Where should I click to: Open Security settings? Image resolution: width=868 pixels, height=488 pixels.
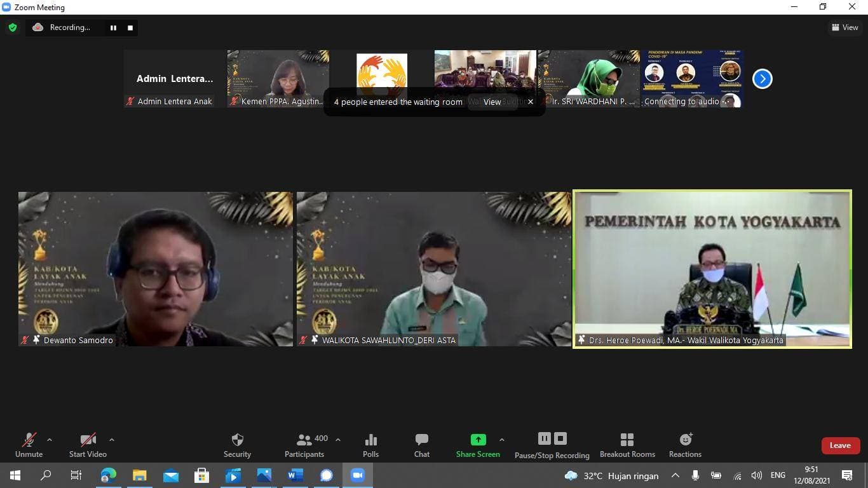point(237,445)
